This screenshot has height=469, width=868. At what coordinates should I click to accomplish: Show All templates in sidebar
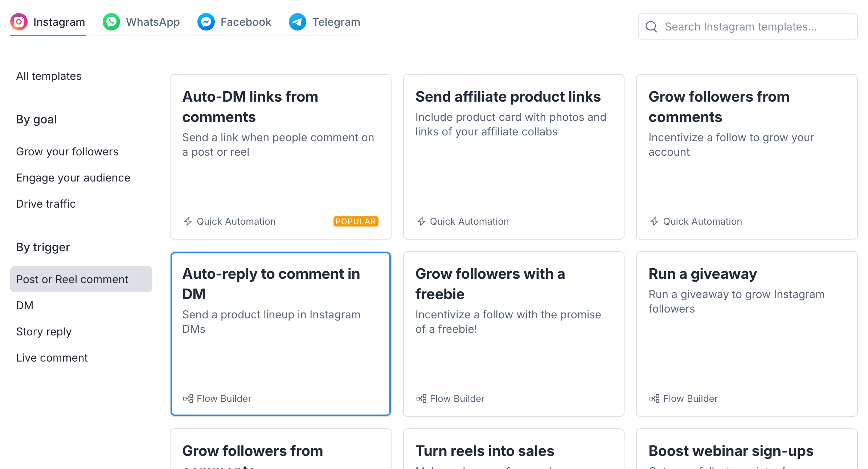click(49, 76)
